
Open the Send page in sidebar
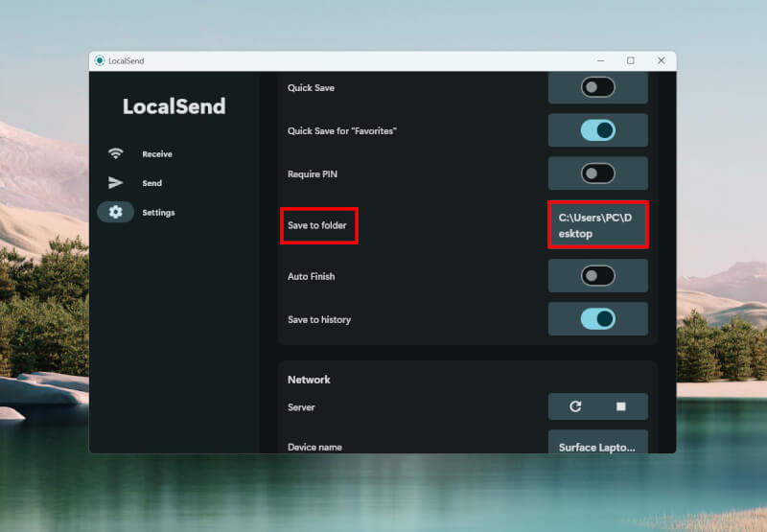click(x=152, y=183)
